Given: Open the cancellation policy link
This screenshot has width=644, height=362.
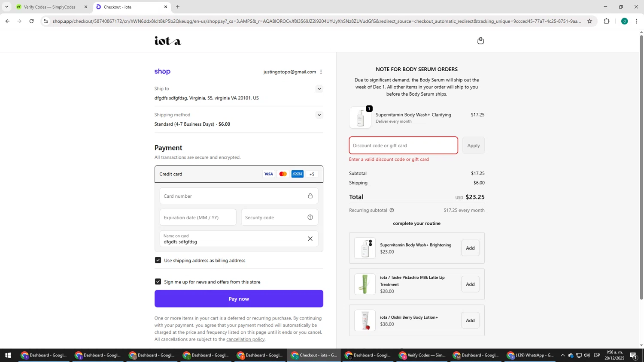Looking at the screenshot, I should click(245, 339).
